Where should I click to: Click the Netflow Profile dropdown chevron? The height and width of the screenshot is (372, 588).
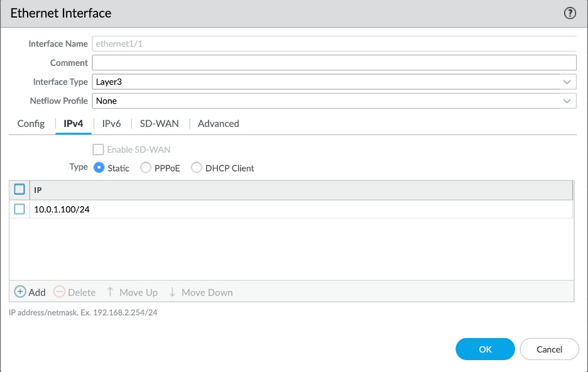click(567, 101)
